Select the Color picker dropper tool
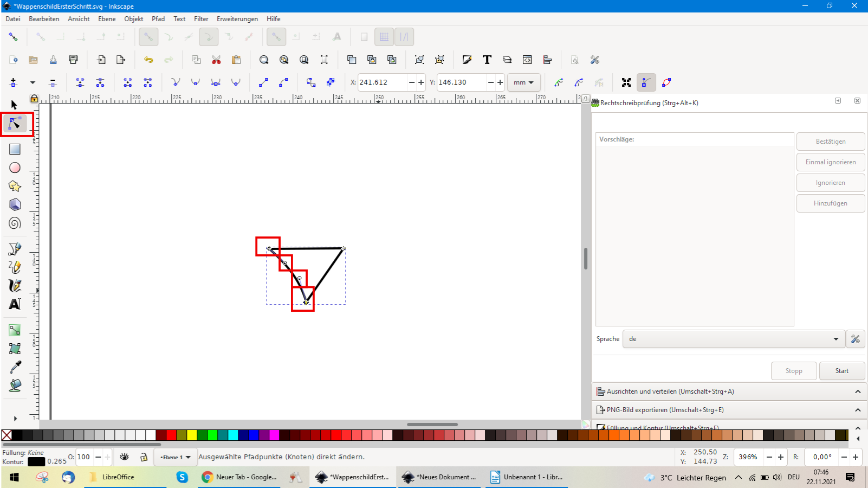This screenshot has height=488, width=868. [15, 367]
